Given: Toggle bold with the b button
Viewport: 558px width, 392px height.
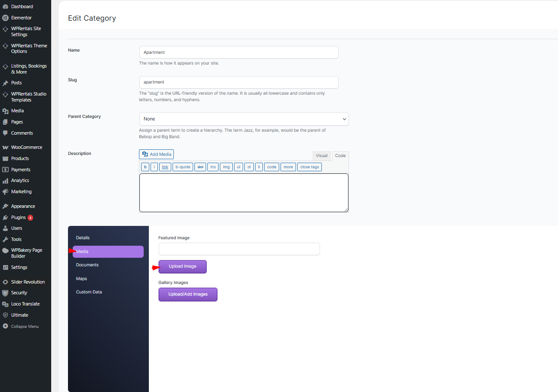Looking at the screenshot, I should (145, 167).
